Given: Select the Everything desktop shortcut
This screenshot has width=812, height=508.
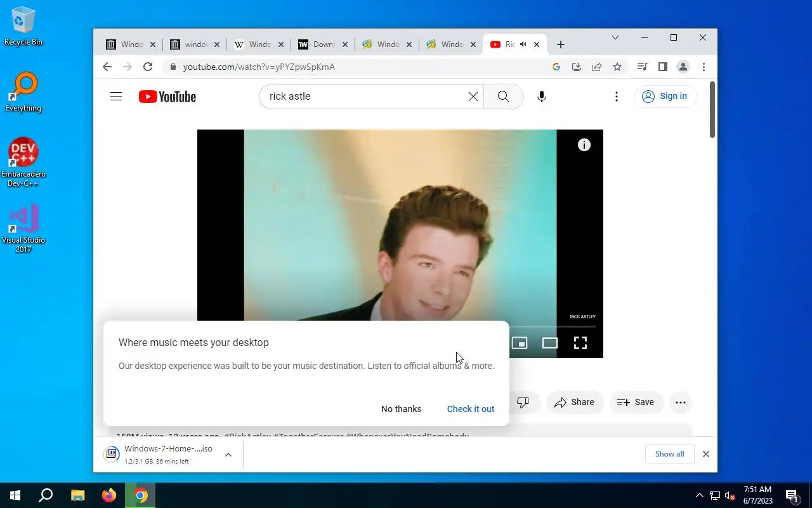Looking at the screenshot, I should [23, 92].
